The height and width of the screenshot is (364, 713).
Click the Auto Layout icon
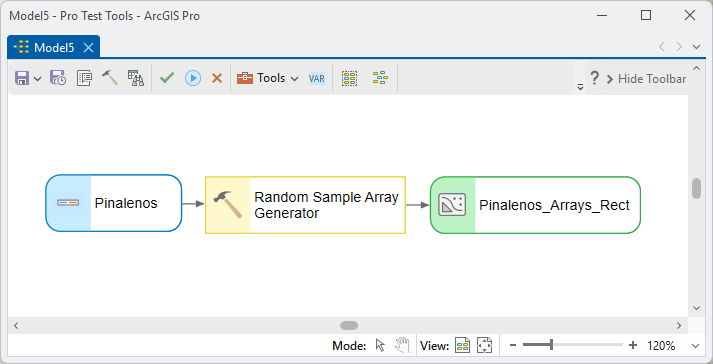pos(380,78)
